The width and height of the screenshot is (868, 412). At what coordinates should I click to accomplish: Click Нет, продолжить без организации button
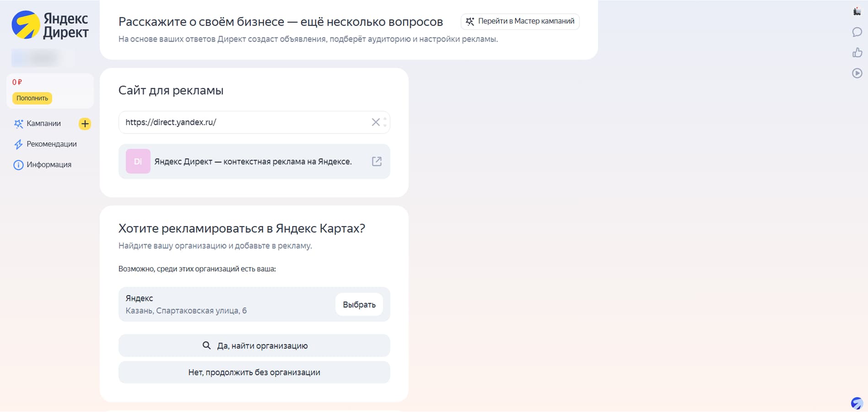tap(254, 372)
